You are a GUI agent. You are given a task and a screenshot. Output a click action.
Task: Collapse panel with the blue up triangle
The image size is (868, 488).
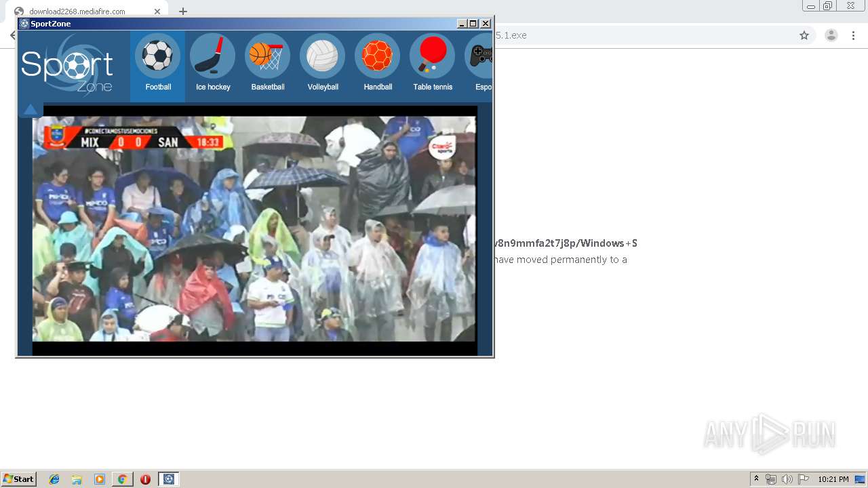(31, 109)
